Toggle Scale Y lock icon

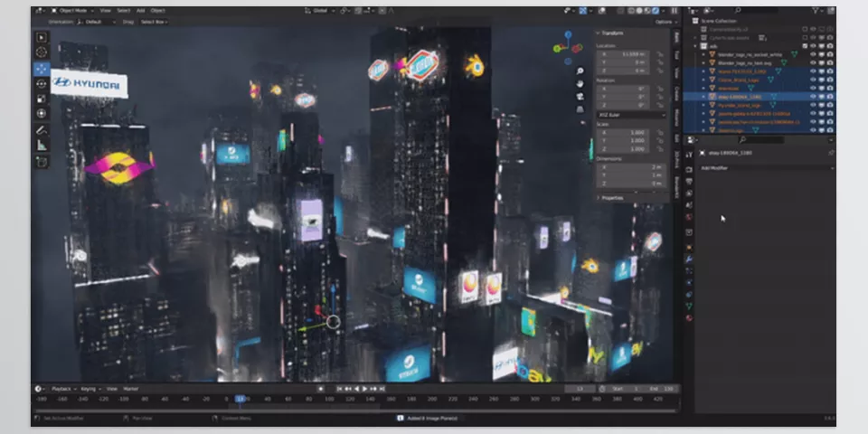click(x=660, y=141)
